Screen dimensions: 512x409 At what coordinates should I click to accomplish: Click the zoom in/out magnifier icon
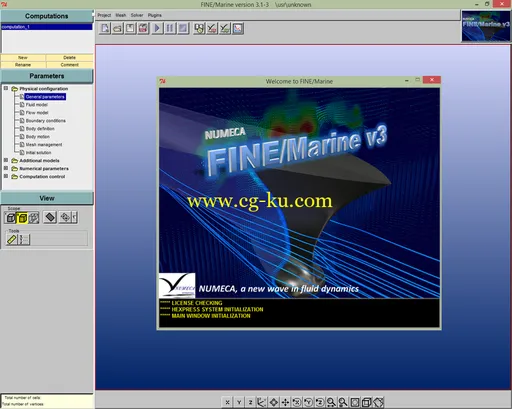pos(331,402)
